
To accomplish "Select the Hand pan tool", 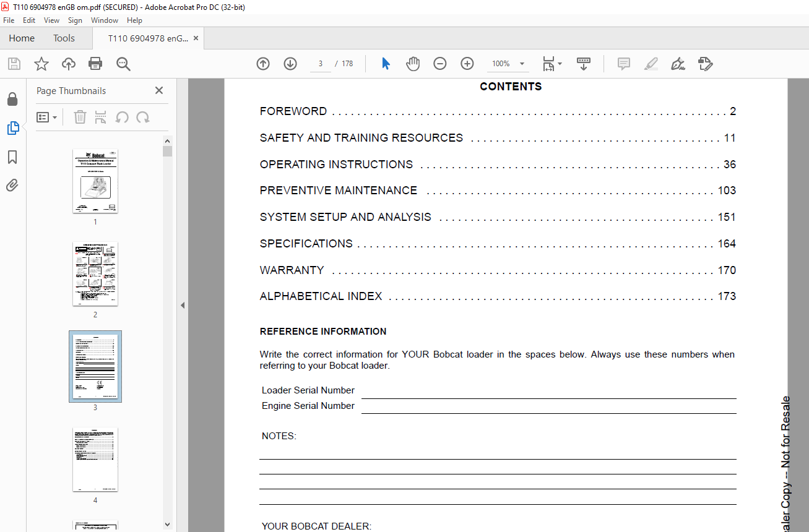I will (x=413, y=64).
